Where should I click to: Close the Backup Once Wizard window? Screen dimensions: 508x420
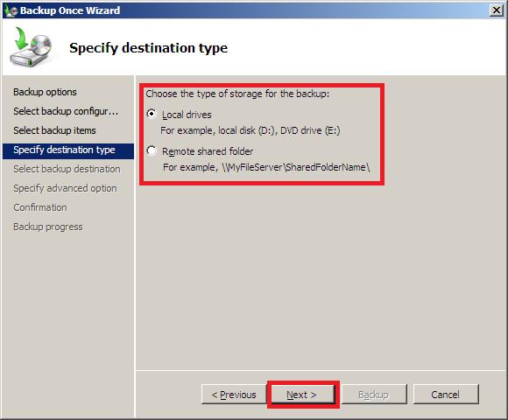497,10
